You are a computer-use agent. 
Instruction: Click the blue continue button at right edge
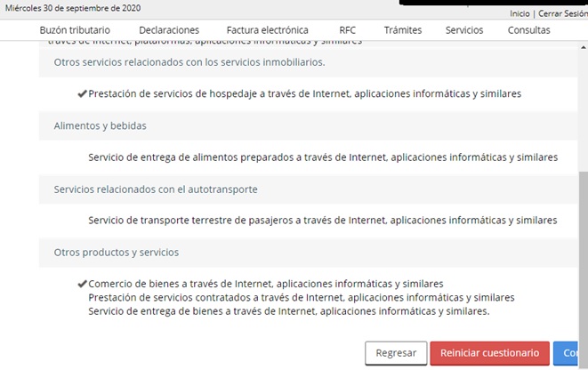pyautogui.click(x=569, y=353)
